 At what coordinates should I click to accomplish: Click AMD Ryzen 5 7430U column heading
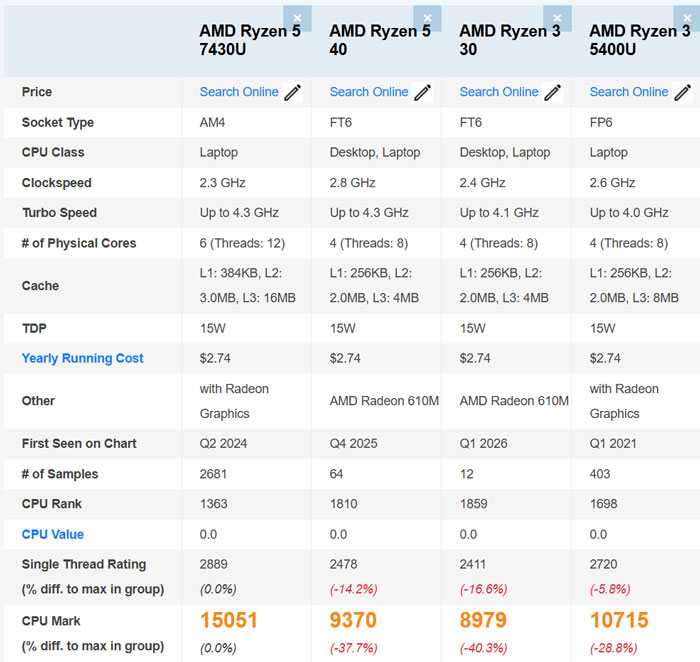point(250,40)
